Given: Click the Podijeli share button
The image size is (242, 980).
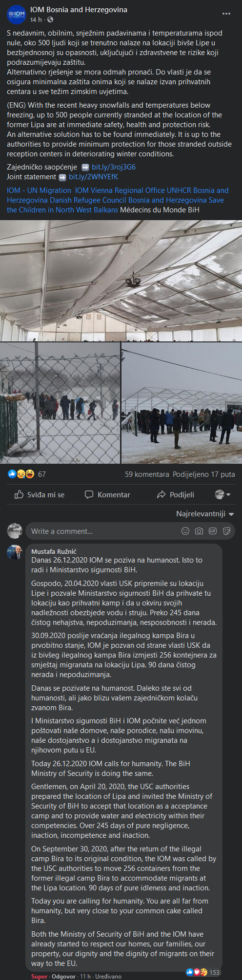Looking at the screenshot, I should [175, 494].
